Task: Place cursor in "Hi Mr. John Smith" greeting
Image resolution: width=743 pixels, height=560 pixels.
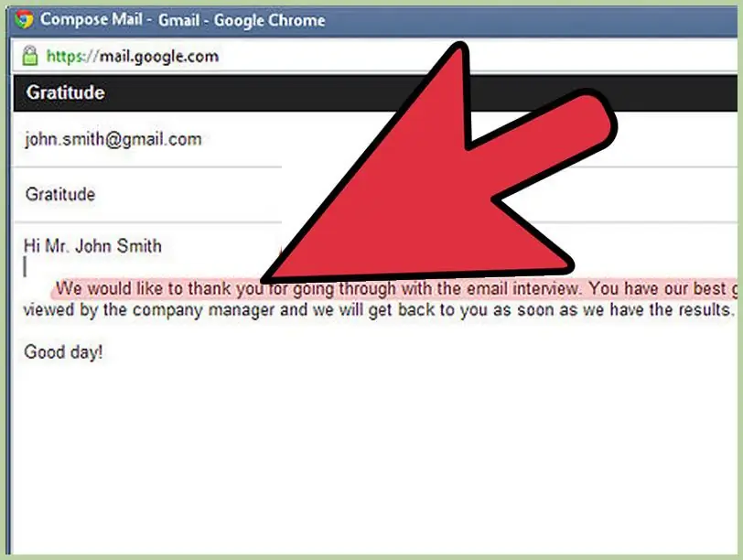Action: coord(93,246)
